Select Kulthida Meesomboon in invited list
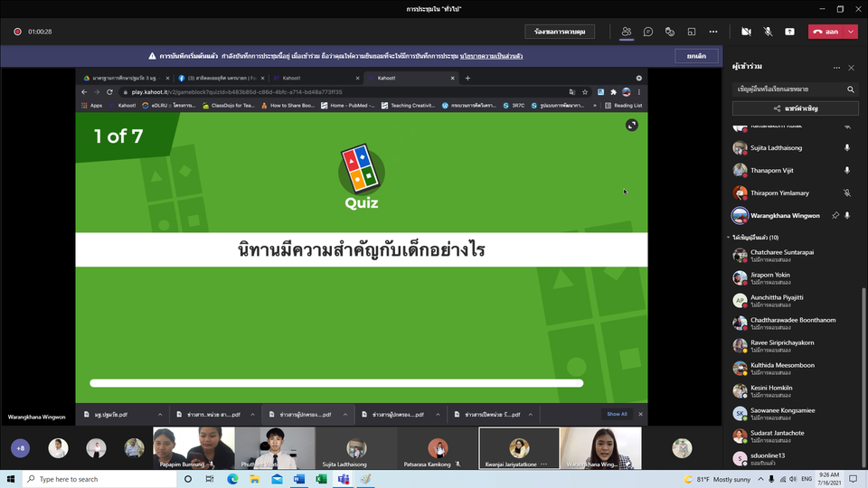 click(795, 369)
